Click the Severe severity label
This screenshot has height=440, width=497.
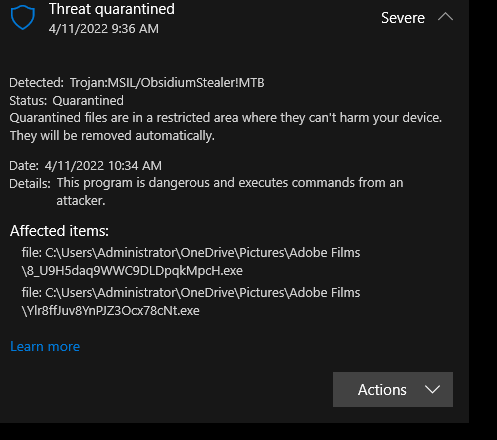point(403,18)
